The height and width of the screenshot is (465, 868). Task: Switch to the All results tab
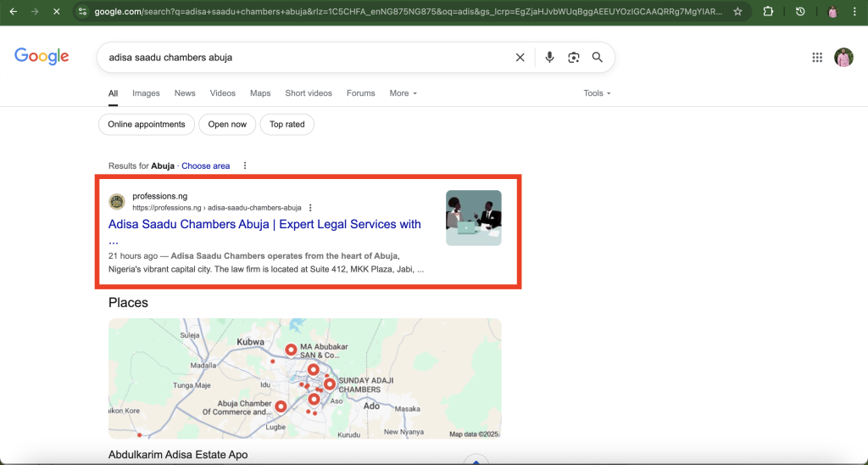pyautogui.click(x=113, y=93)
